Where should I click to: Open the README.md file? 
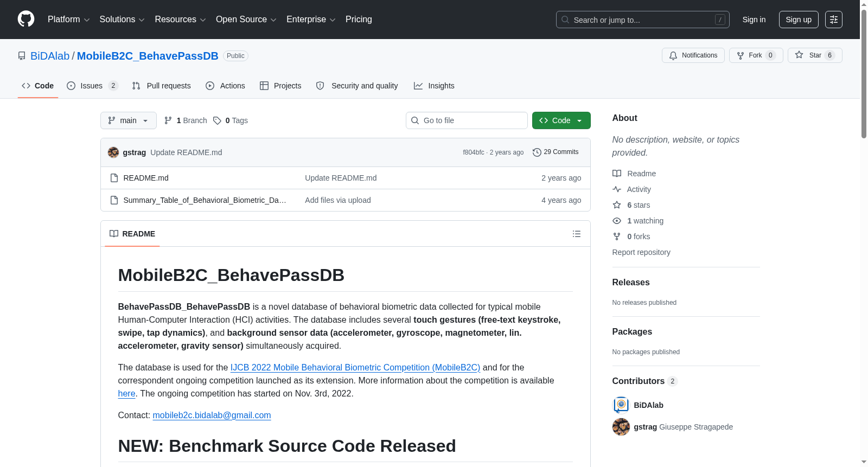(146, 178)
